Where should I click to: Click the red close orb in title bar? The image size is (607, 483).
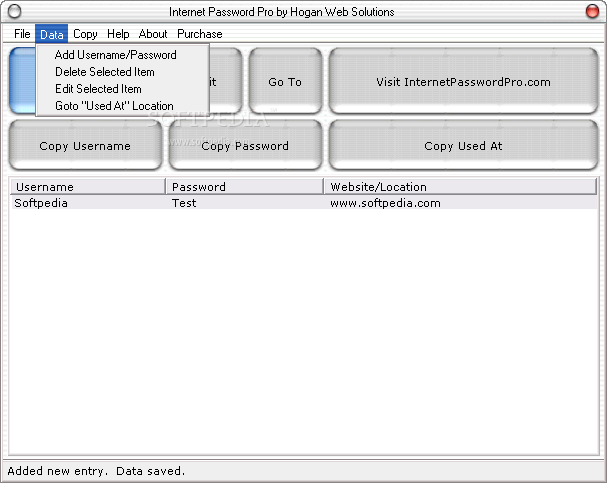click(592, 11)
